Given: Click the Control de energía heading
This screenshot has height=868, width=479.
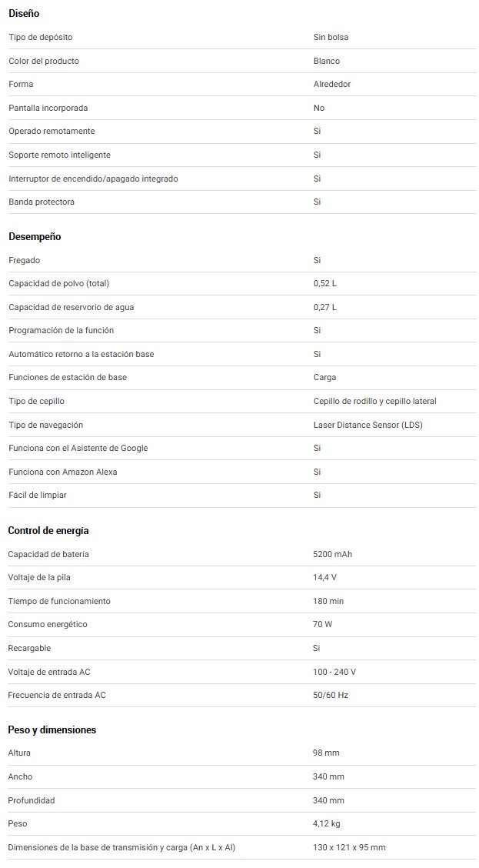Looking at the screenshot, I should tap(48, 530).
